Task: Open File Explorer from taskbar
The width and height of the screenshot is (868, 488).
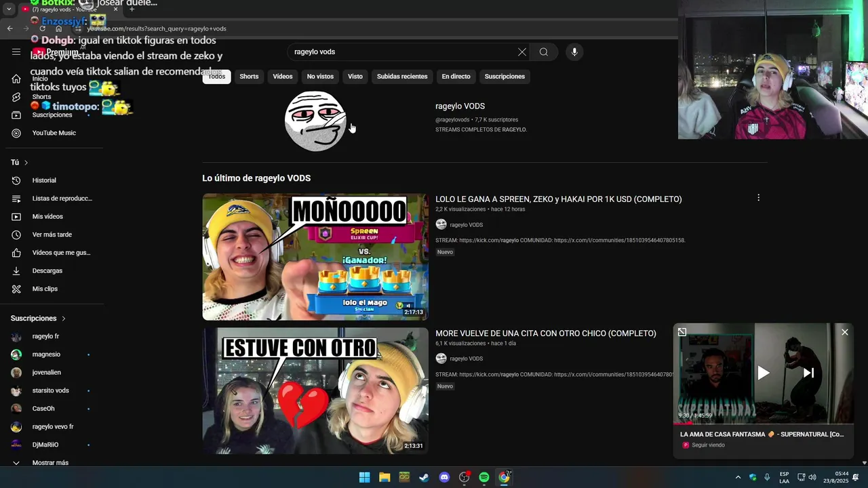Action: [x=384, y=477]
